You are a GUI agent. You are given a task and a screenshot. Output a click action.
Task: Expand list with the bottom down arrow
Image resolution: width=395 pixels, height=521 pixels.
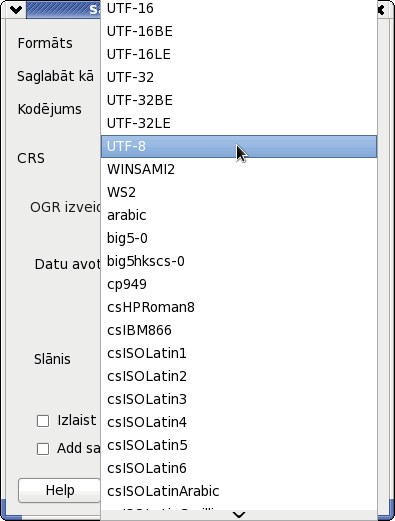click(239, 515)
